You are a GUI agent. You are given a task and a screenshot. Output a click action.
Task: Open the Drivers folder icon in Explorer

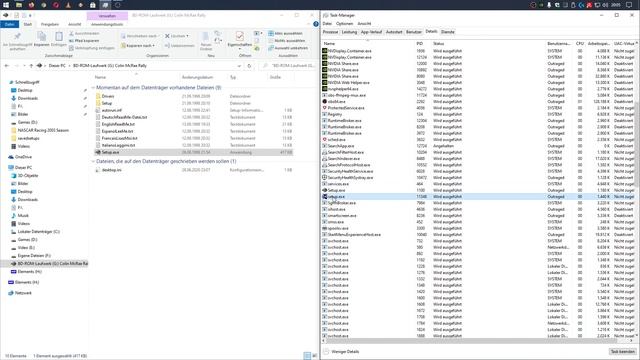98,96
